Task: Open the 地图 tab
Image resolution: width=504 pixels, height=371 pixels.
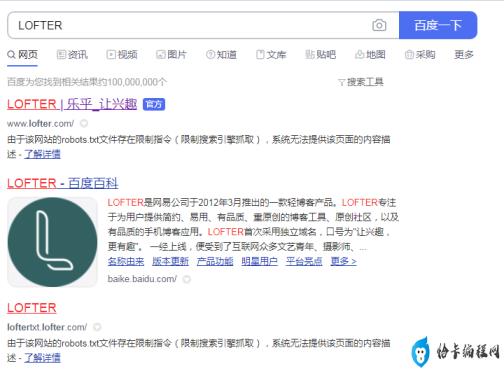Action: pos(370,54)
